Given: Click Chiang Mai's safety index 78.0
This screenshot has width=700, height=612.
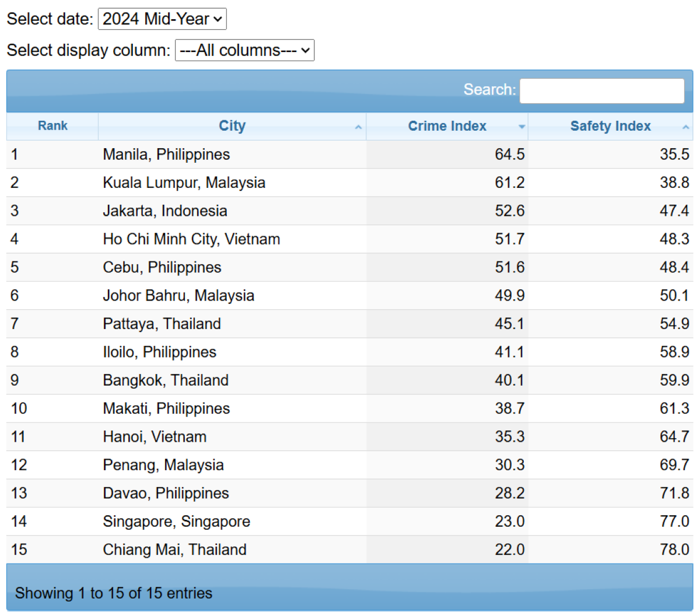Looking at the screenshot, I should point(674,550).
